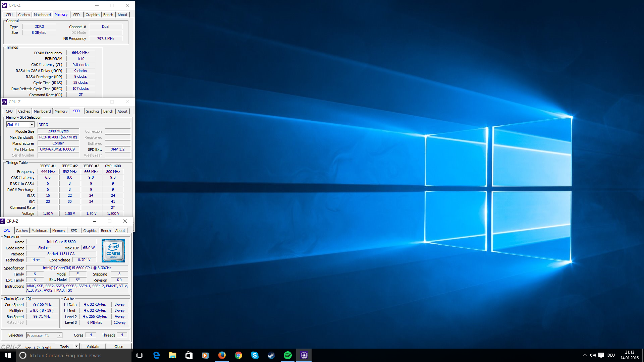Launch File Explorer from taskbar
The image size is (644, 362).
point(172,355)
